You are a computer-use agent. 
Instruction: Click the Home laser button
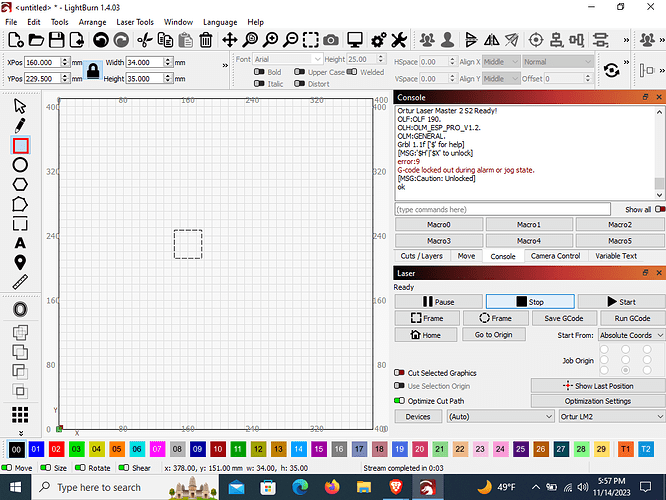tap(426, 335)
